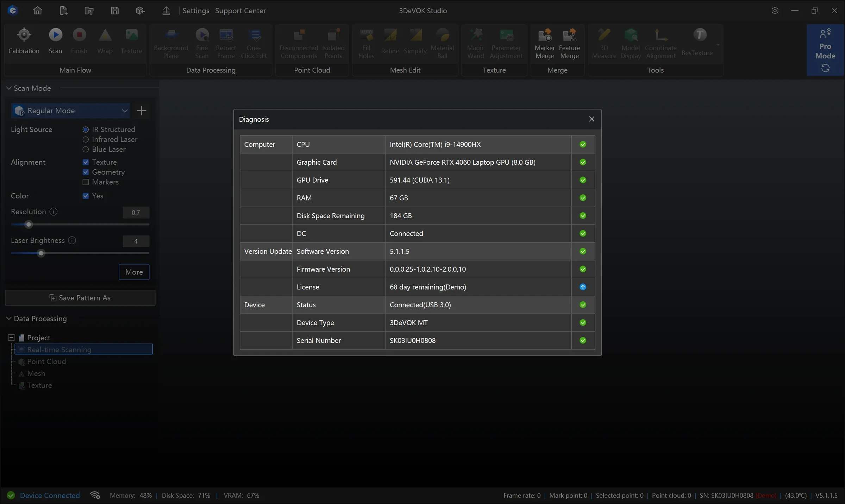This screenshot has height=504, width=845.
Task: Run One-Click Edit
Action: click(254, 43)
